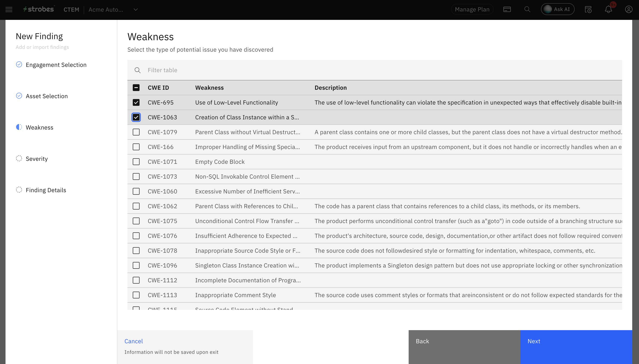Click the global search icon
Screen dimensions: 639x364
point(527,10)
